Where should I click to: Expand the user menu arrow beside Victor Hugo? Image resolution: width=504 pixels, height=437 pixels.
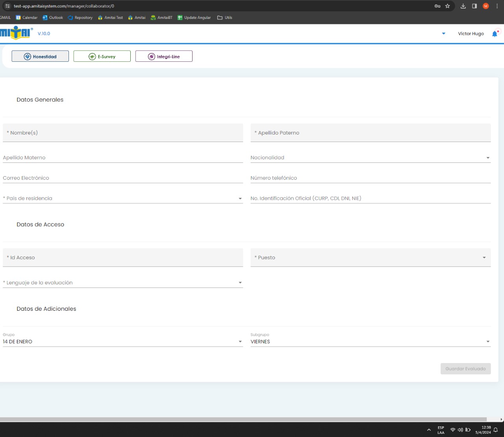click(x=444, y=34)
